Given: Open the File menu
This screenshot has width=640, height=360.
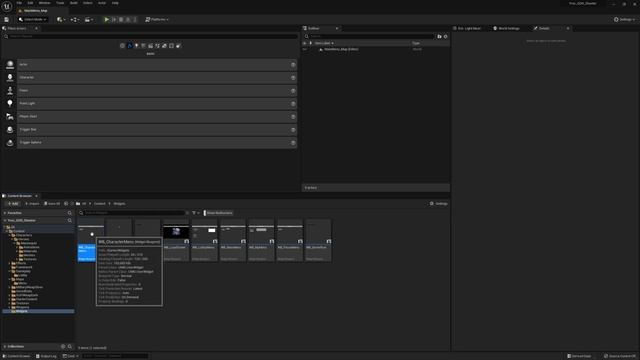Looking at the screenshot, I should [19, 3].
